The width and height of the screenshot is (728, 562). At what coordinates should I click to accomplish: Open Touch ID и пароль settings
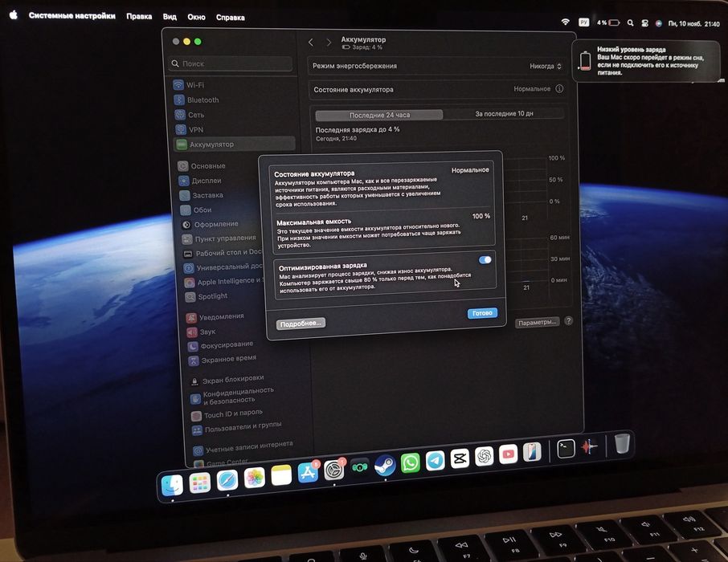click(227, 414)
